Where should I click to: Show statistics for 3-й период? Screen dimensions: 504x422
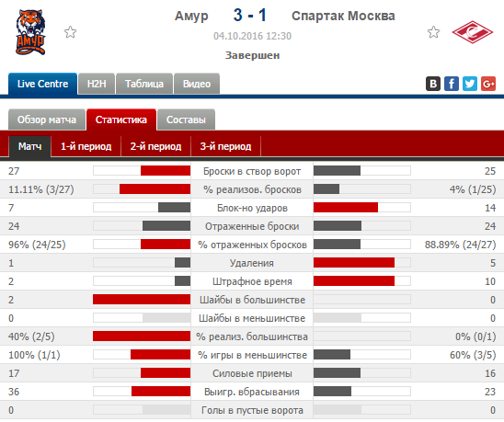[x=225, y=146]
